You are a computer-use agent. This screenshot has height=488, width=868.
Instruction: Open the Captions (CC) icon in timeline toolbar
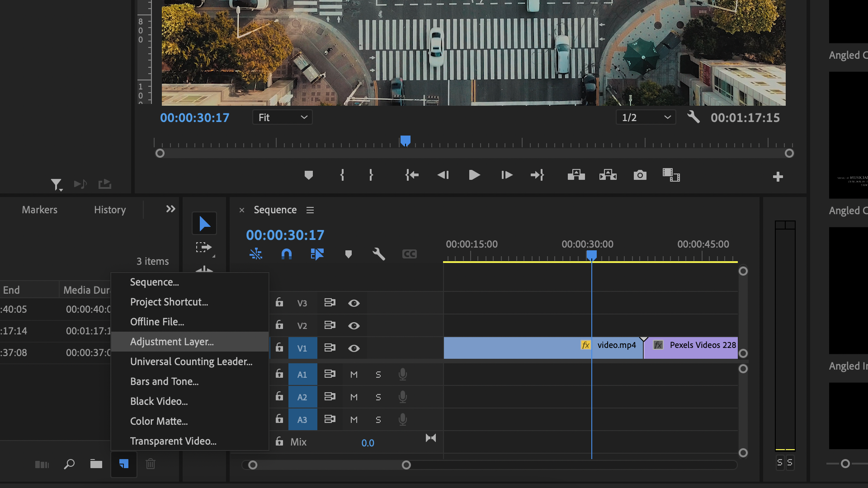[410, 254]
